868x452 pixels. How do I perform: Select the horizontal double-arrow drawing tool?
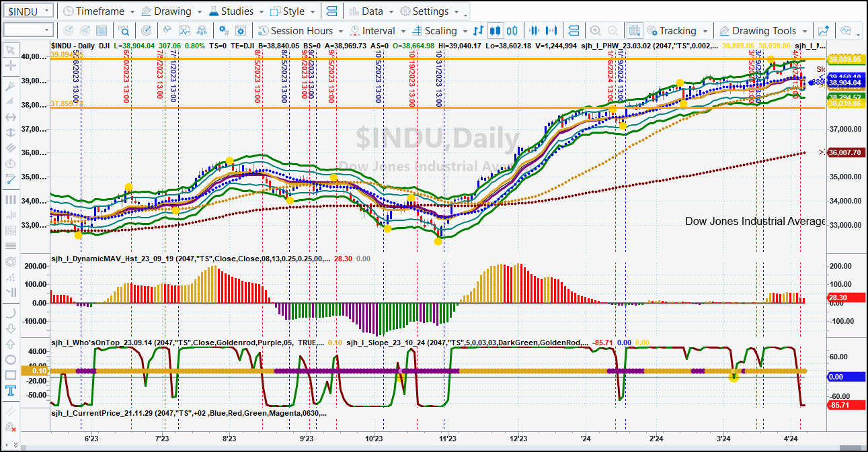(10, 117)
